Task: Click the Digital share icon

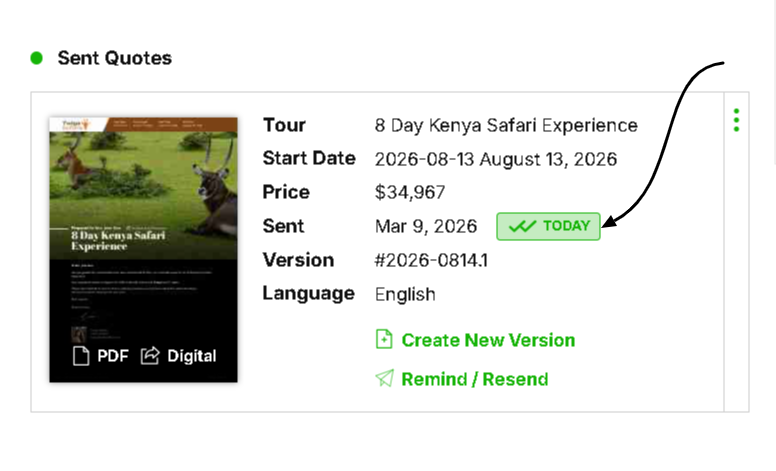Action: 150,355
